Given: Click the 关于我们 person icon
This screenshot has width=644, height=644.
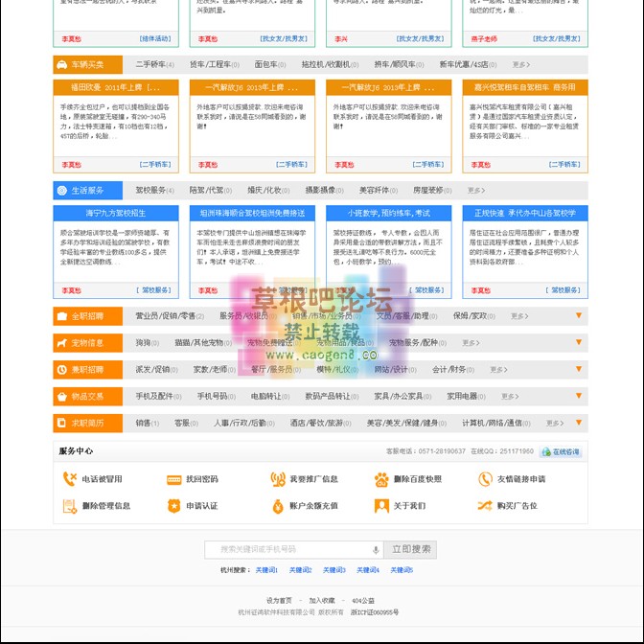Looking at the screenshot, I should click(x=381, y=506).
